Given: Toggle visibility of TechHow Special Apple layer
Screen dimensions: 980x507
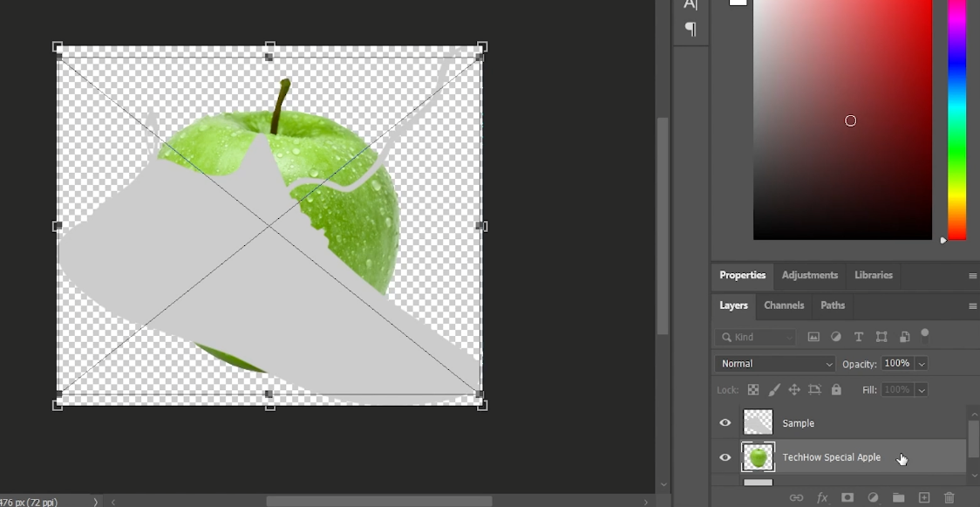Looking at the screenshot, I should click(x=725, y=457).
